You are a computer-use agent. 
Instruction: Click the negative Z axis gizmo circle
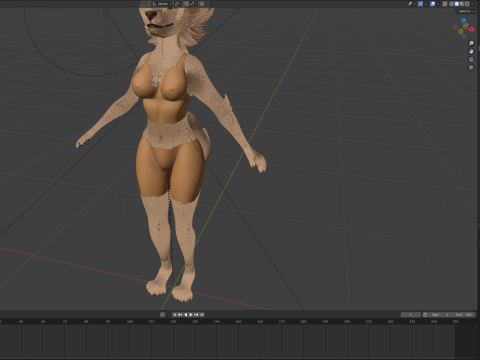coord(463,36)
